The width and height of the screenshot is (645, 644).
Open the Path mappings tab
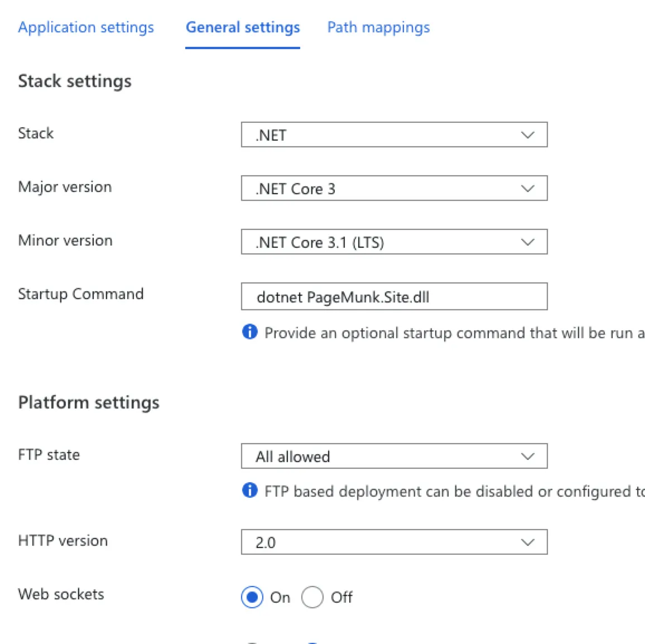point(378,27)
